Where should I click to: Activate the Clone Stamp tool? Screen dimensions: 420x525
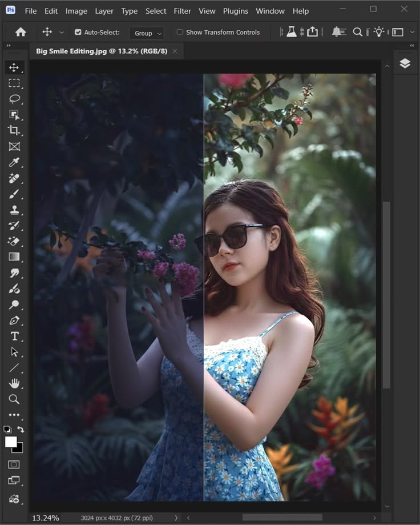pos(14,210)
